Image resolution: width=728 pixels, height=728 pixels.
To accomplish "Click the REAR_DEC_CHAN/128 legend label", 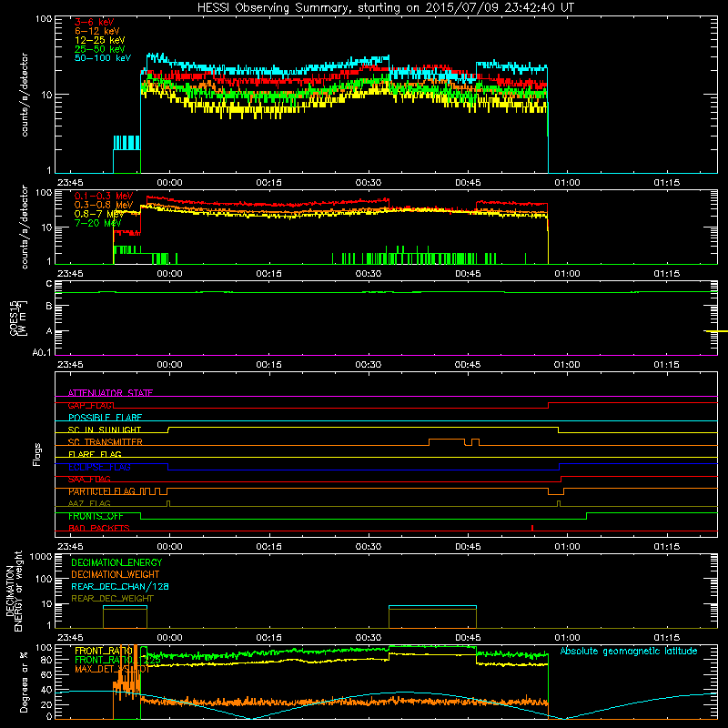I will click(x=120, y=586).
